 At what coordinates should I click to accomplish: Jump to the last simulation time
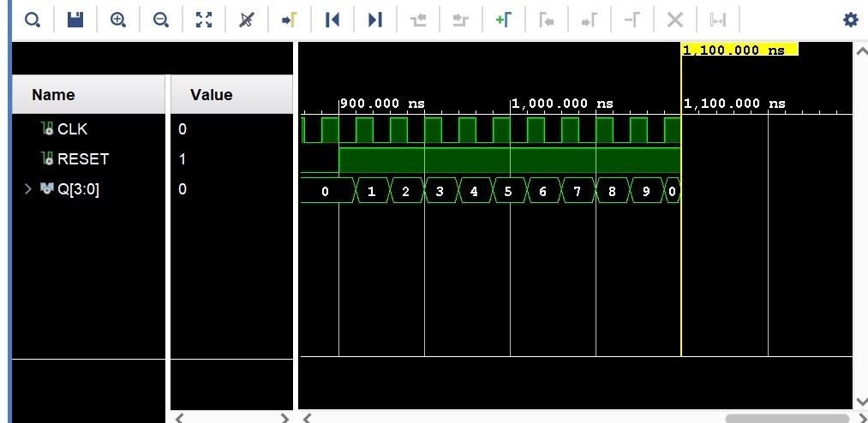(374, 20)
